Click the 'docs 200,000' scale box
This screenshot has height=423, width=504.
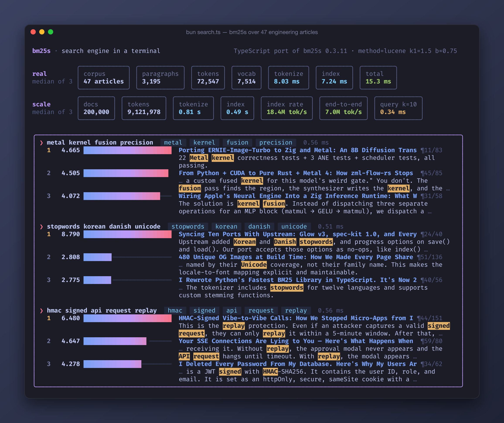pos(96,108)
